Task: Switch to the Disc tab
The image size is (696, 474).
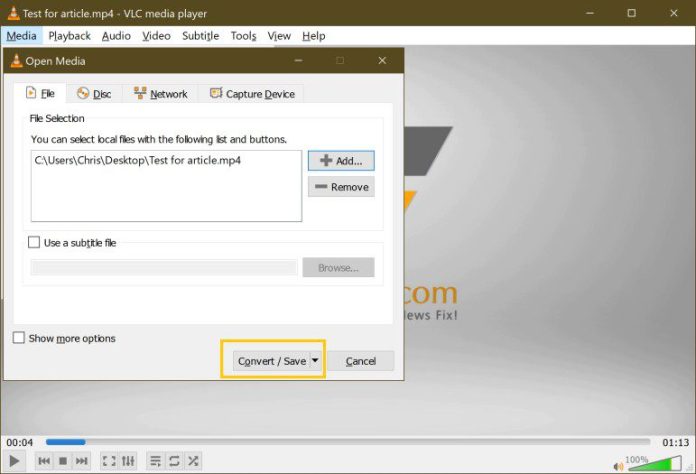Action: click(94, 94)
